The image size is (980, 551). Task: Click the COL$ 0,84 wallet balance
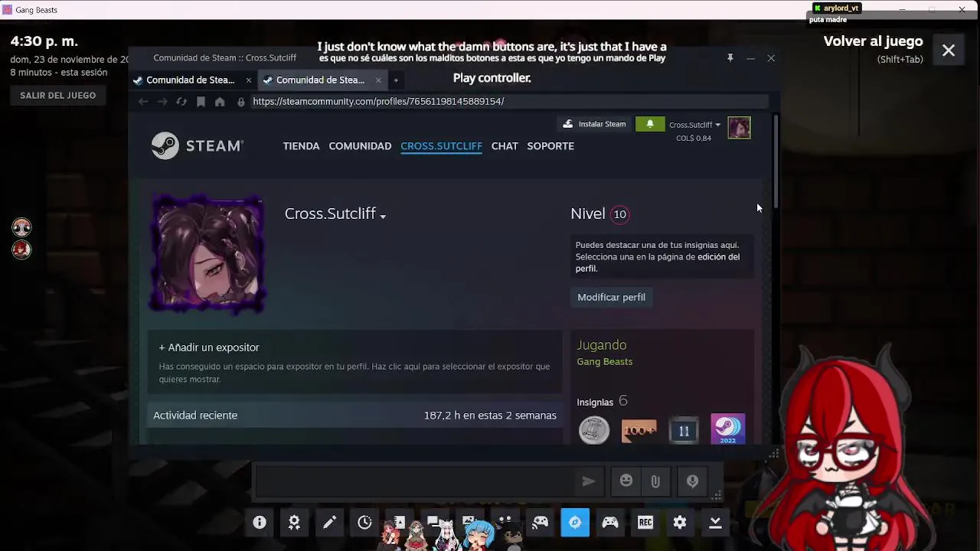(694, 139)
